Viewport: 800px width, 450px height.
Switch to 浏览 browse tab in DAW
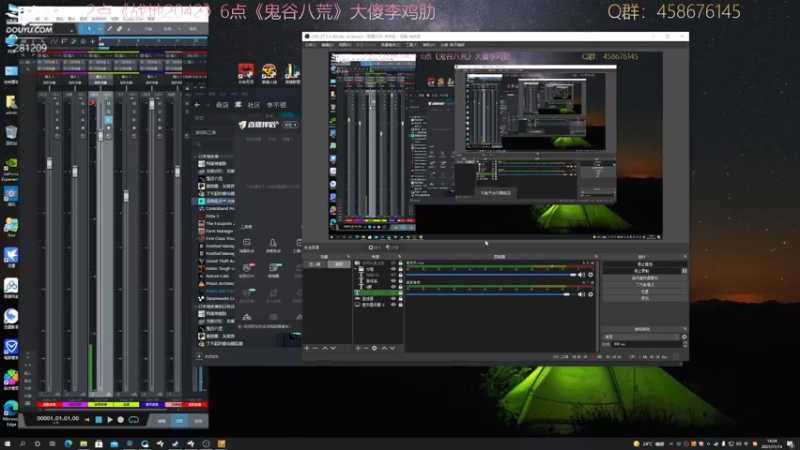pyautogui.click(x=198, y=421)
